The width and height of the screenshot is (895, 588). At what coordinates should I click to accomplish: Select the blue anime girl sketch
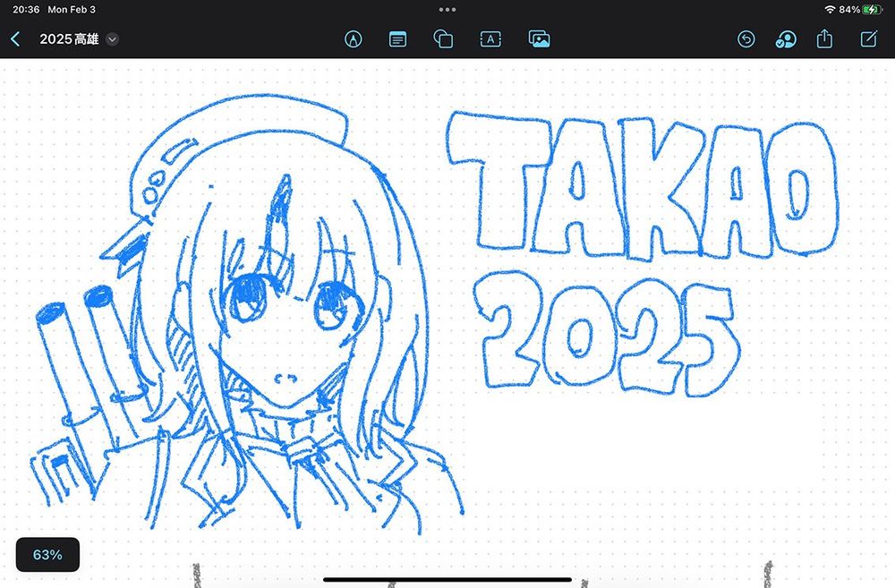pyautogui.click(x=247, y=314)
